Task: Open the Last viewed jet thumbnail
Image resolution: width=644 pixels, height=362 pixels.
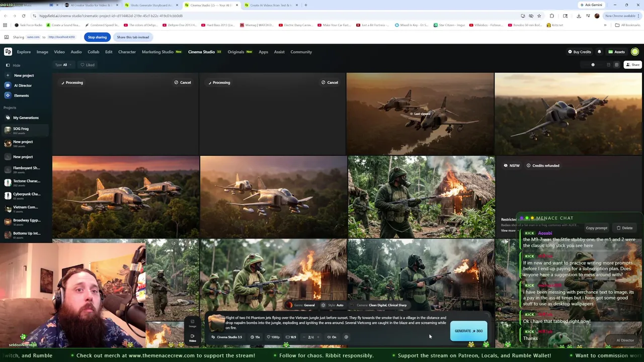Action: coord(420,114)
